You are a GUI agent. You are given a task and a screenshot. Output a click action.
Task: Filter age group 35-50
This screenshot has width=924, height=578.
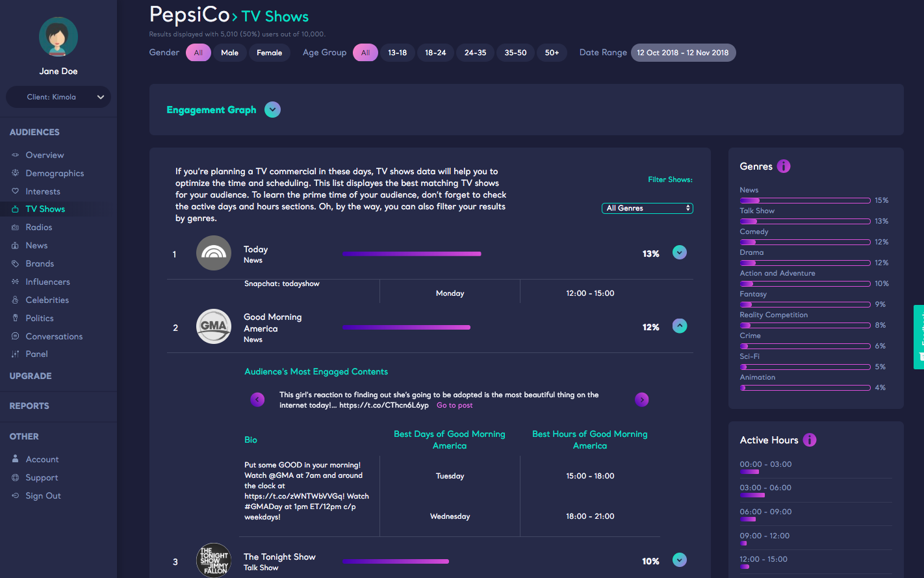pyautogui.click(x=516, y=53)
